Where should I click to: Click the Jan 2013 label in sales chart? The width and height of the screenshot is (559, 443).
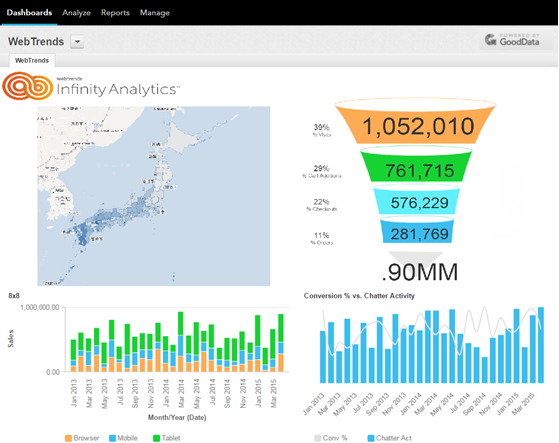(74, 393)
